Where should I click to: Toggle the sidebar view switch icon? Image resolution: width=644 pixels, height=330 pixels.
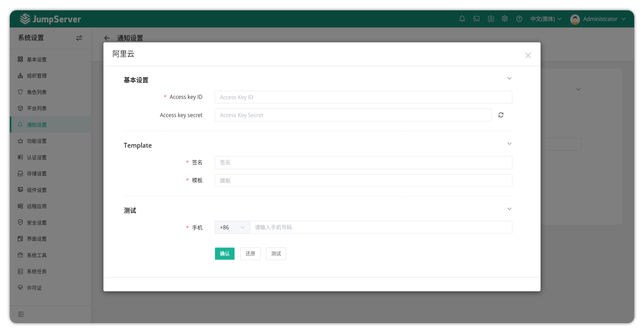point(79,38)
